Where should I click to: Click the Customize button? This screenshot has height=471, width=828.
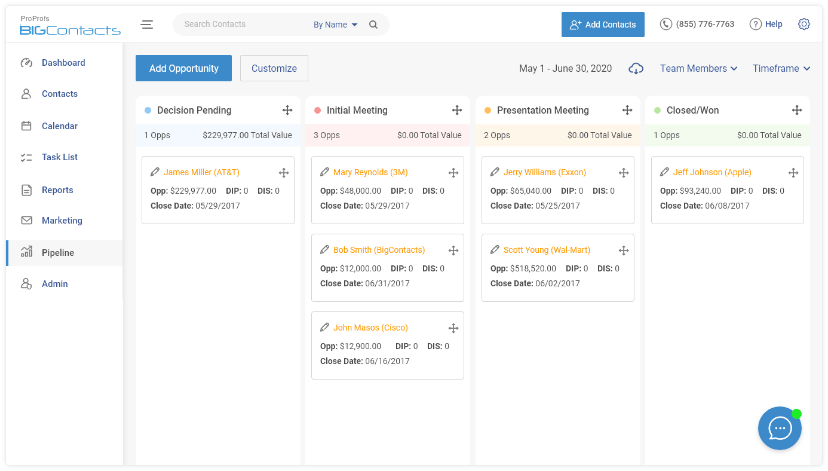pos(274,68)
